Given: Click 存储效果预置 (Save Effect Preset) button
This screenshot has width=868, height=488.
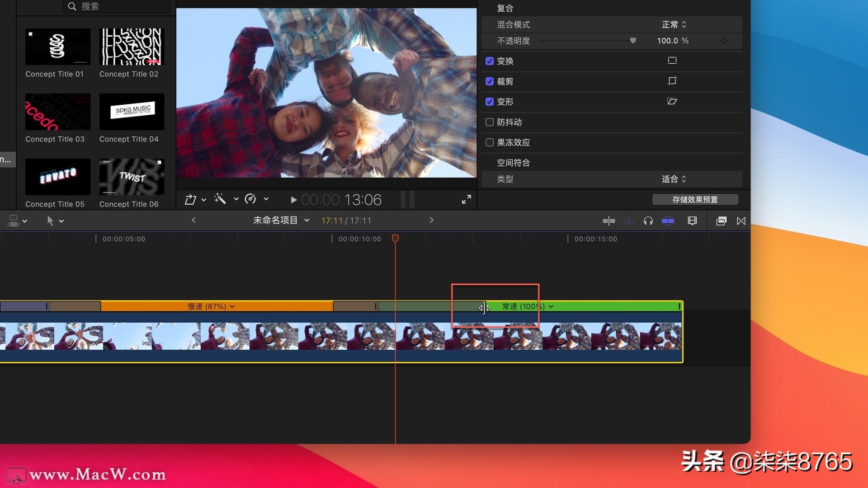Looking at the screenshot, I should pos(695,199).
